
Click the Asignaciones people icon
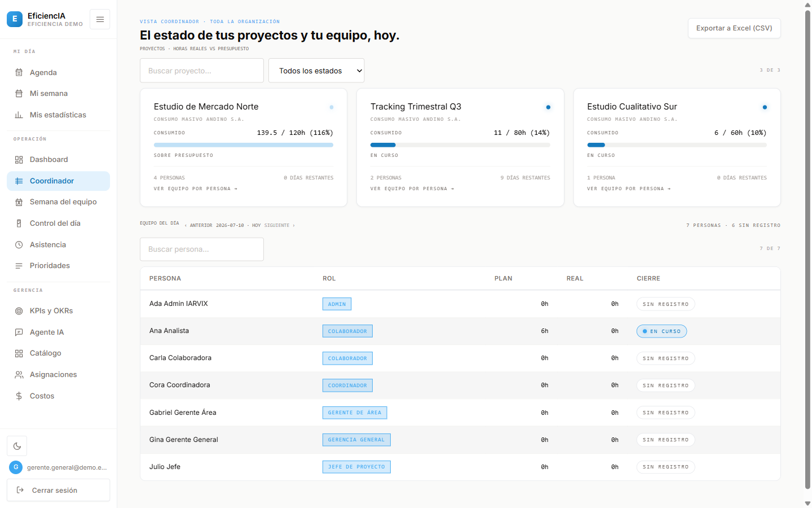click(19, 375)
